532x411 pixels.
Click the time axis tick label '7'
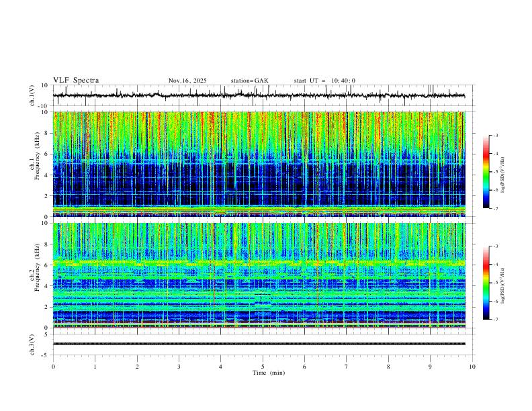tap(347, 367)
